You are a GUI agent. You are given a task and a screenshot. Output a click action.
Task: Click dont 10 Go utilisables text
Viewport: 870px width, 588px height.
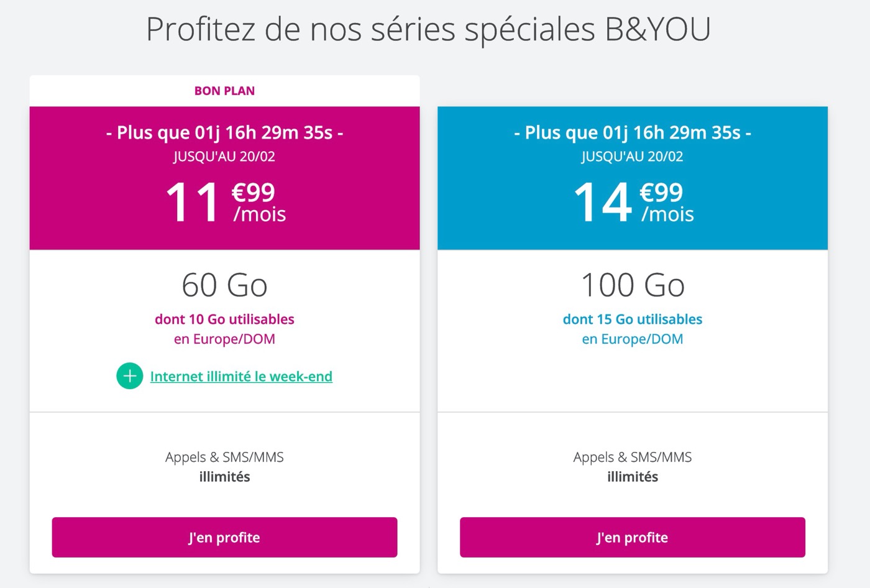coord(224,319)
